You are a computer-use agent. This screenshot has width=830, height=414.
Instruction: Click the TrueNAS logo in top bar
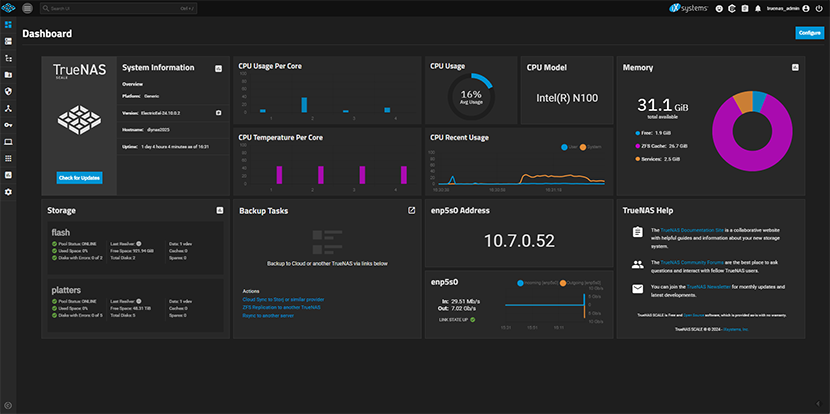[8, 8]
